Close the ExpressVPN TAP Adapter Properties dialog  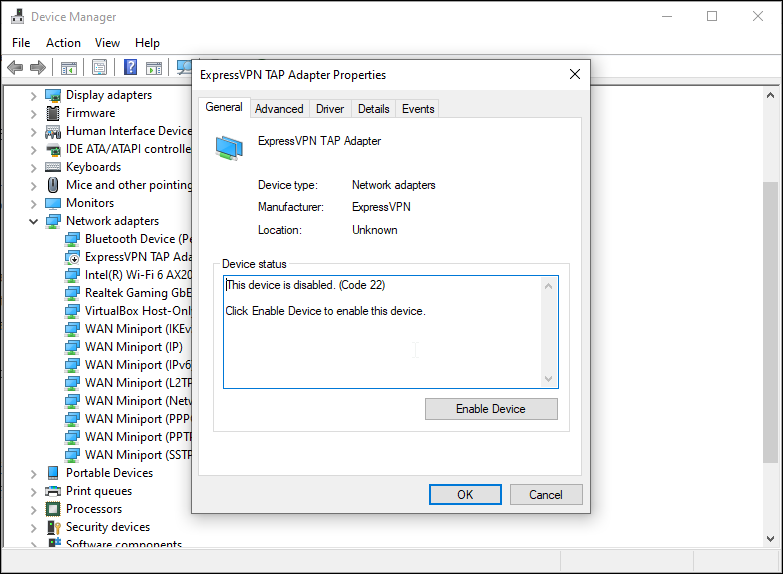(x=575, y=74)
